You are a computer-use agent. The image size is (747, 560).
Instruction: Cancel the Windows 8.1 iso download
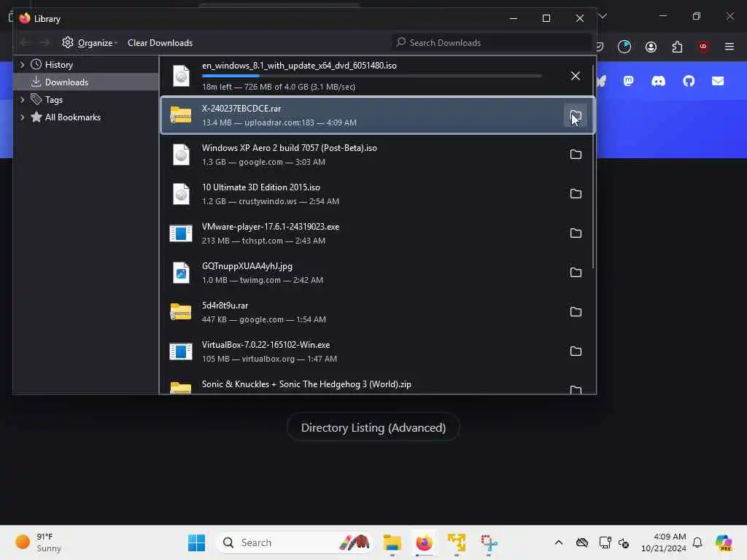(576, 76)
